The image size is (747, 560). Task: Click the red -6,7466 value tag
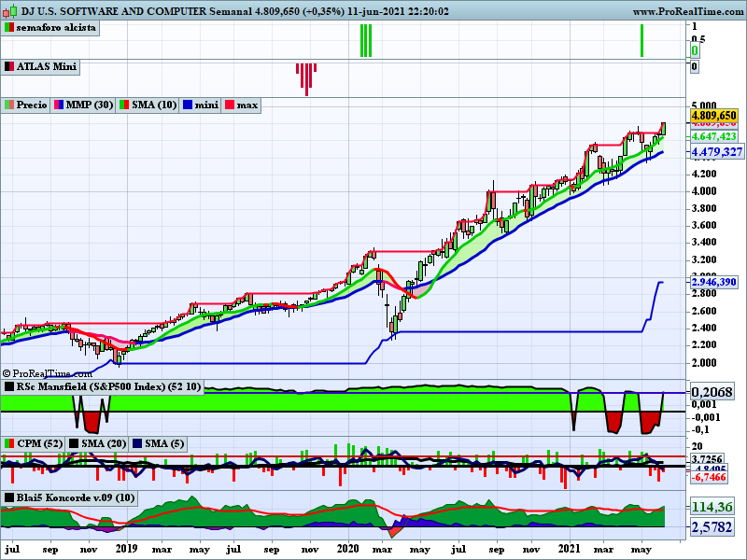[x=709, y=477]
